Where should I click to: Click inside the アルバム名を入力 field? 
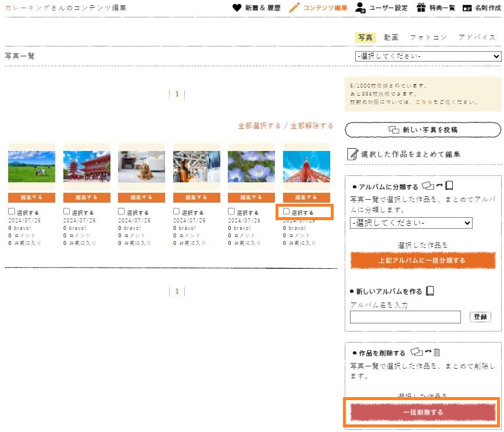tap(405, 316)
